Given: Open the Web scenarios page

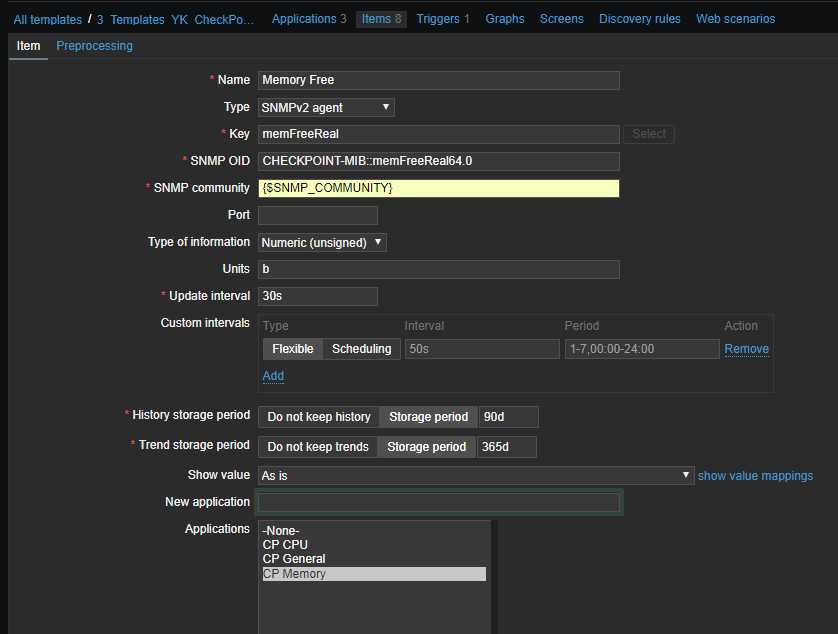Looking at the screenshot, I should tap(735, 19).
